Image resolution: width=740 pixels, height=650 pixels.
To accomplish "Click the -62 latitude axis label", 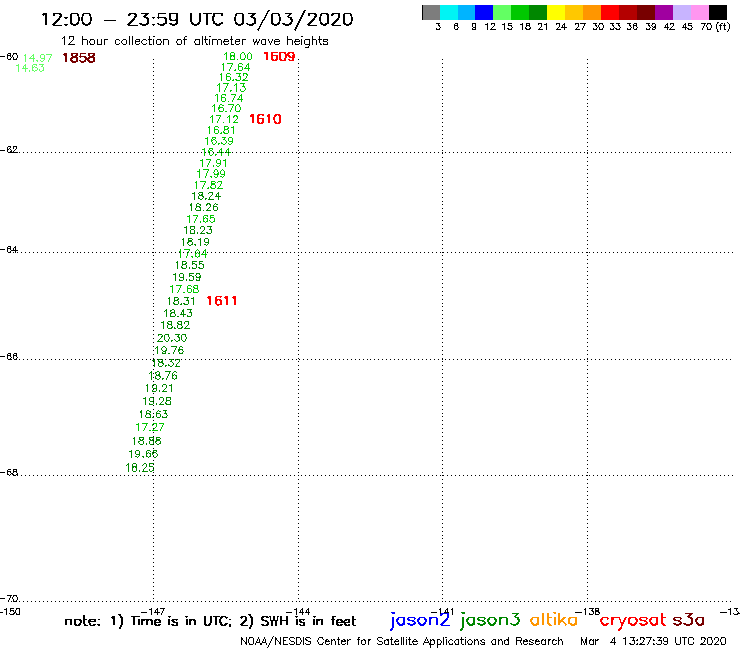I will (9, 150).
